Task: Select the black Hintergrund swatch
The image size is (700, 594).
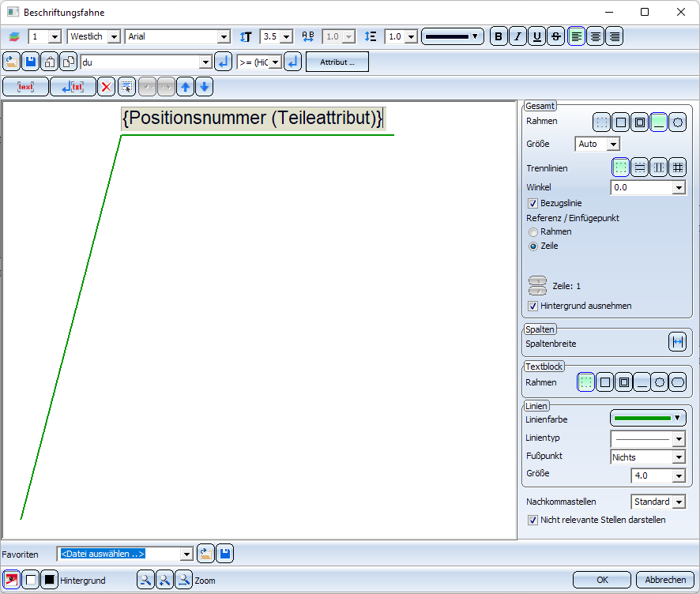Action: (x=50, y=580)
